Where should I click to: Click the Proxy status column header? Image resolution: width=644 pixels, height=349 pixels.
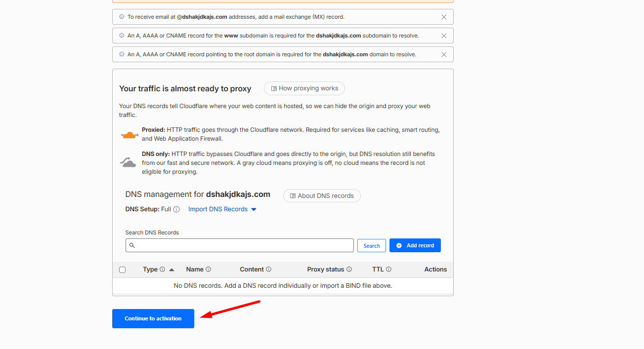tap(326, 270)
